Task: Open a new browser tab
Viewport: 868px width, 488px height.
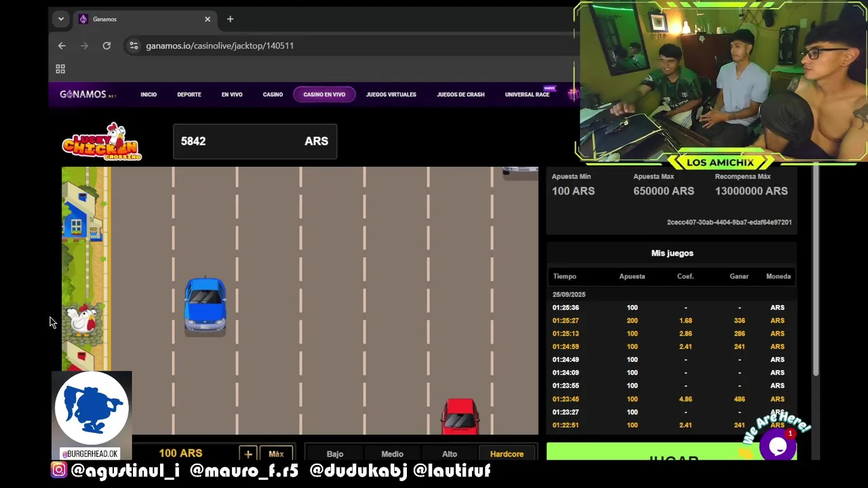Action: coord(230,19)
